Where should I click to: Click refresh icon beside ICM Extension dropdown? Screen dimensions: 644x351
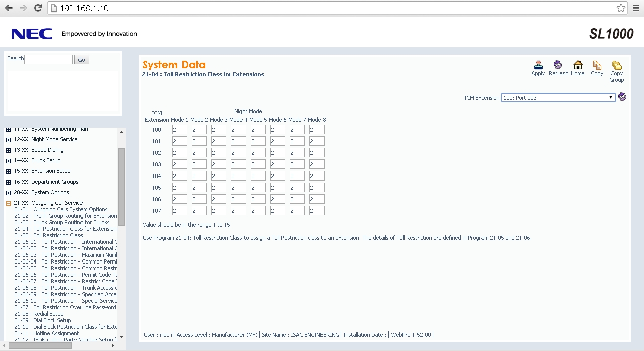point(622,97)
